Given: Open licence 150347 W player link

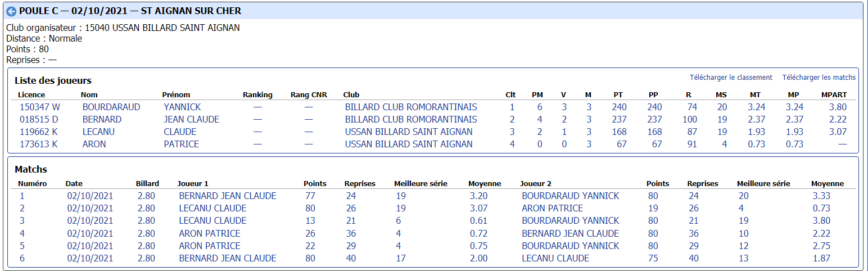Looking at the screenshot, I should pos(40,107).
